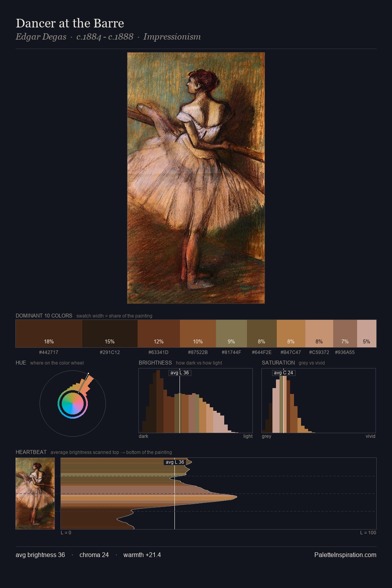Click the footer 'chroma 24' stat

point(94,555)
